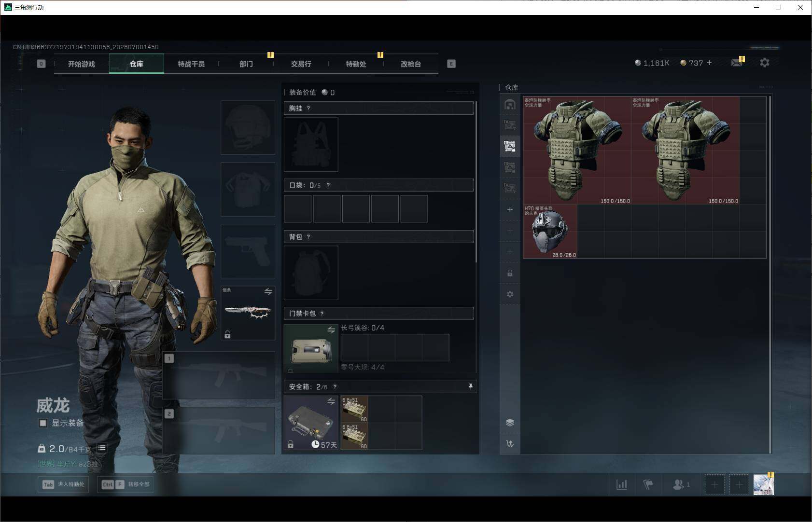This screenshot has width=812, height=522.
Task: Click the 进入特勤处 button
Action: pyautogui.click(x=64, y=484)
